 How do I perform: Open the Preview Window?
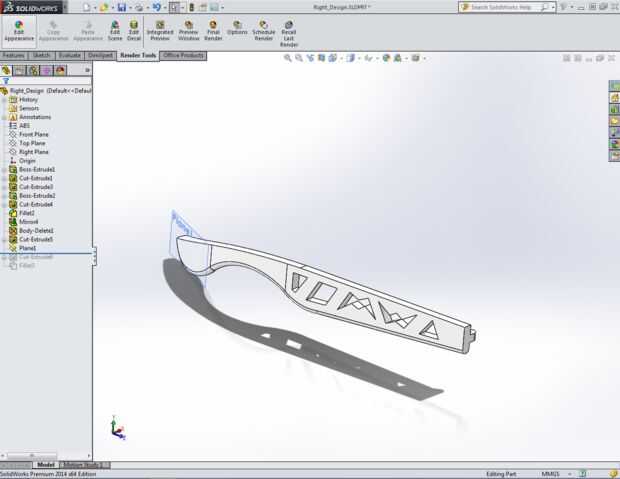(x=189, y=31)
